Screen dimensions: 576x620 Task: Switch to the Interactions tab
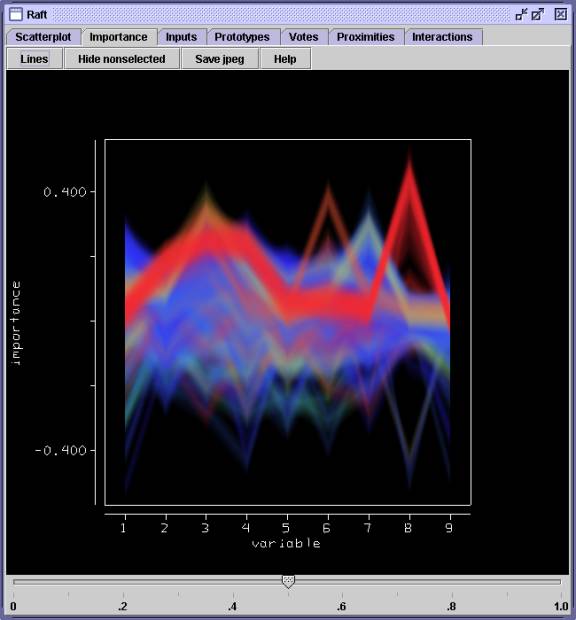tap(442, 37)
